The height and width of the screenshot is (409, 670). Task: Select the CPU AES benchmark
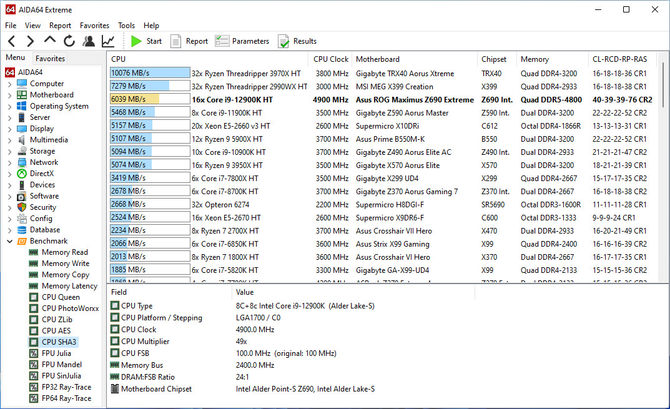56,331
